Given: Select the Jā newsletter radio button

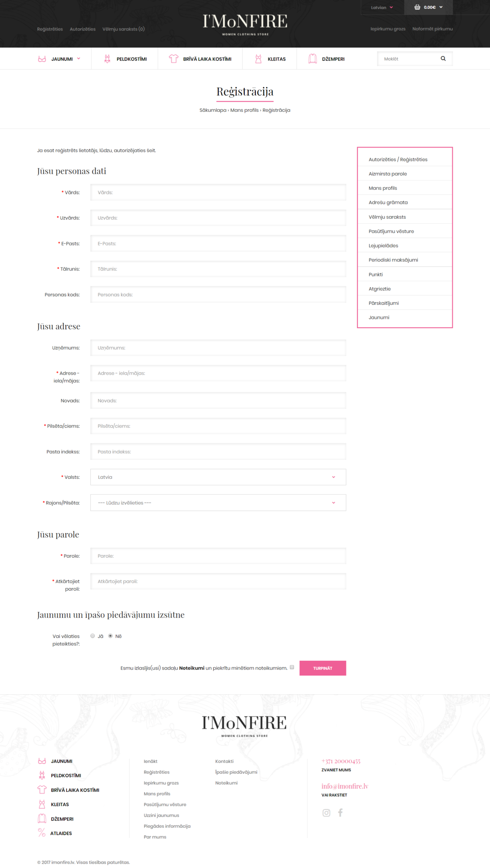Looking at the screenshot, I should tap(93, 636).
